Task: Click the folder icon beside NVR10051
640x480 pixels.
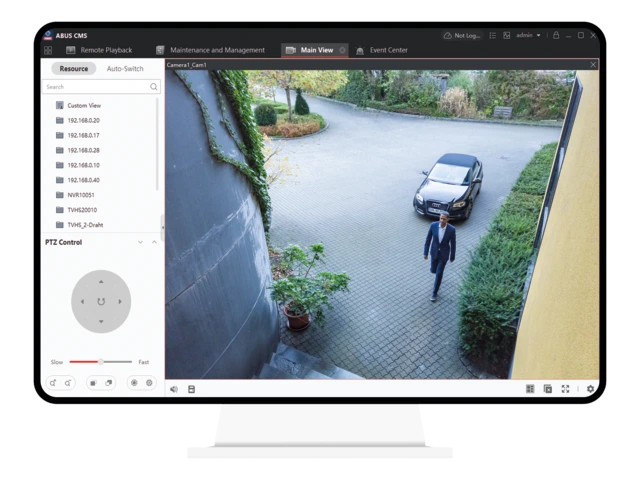Action: (x=60, y=195)
